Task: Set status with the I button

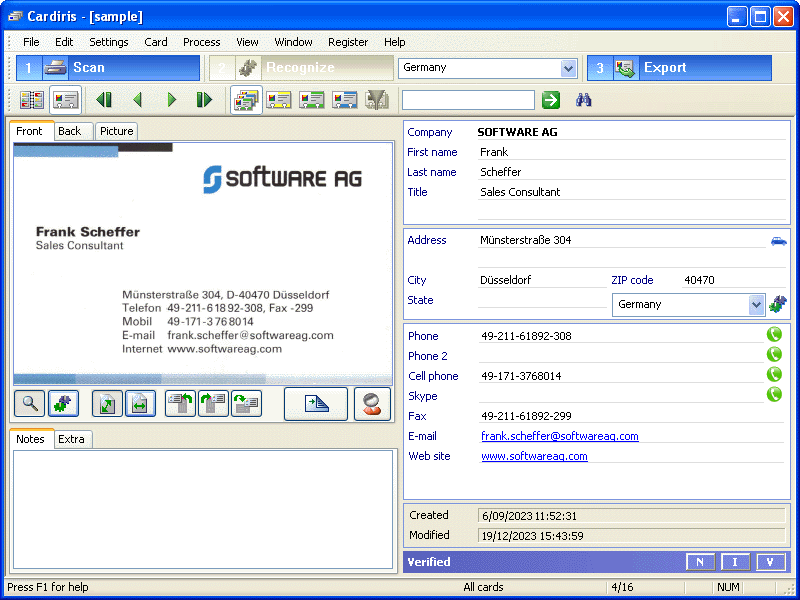Action: pos(735,562)
